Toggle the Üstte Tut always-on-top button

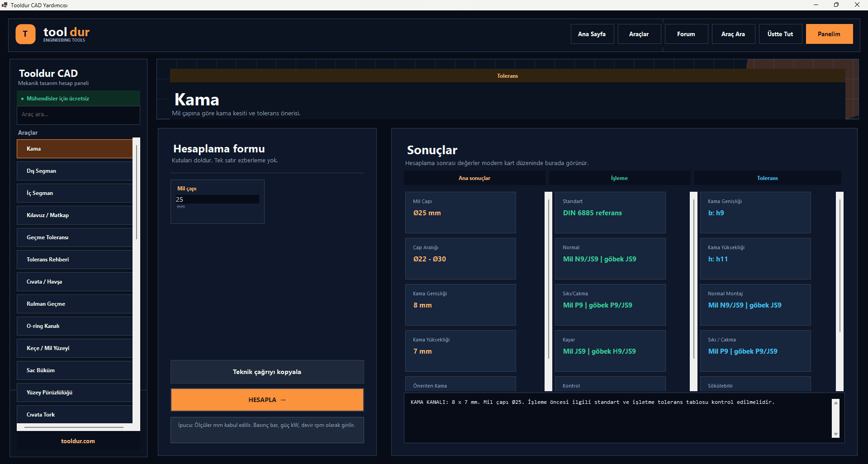780,34
